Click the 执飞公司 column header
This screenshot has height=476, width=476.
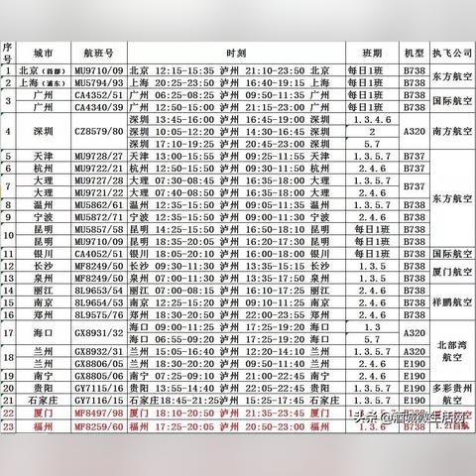pos(452,53)
